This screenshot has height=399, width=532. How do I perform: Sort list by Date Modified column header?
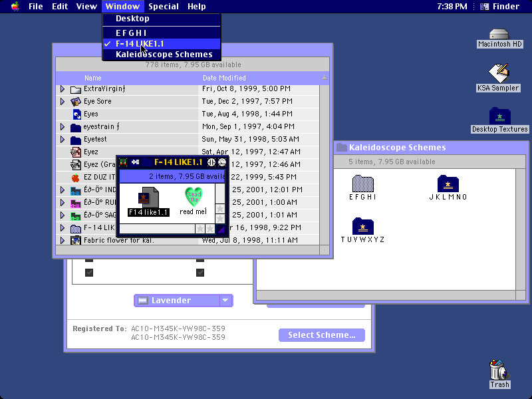(x=224, y=78)
